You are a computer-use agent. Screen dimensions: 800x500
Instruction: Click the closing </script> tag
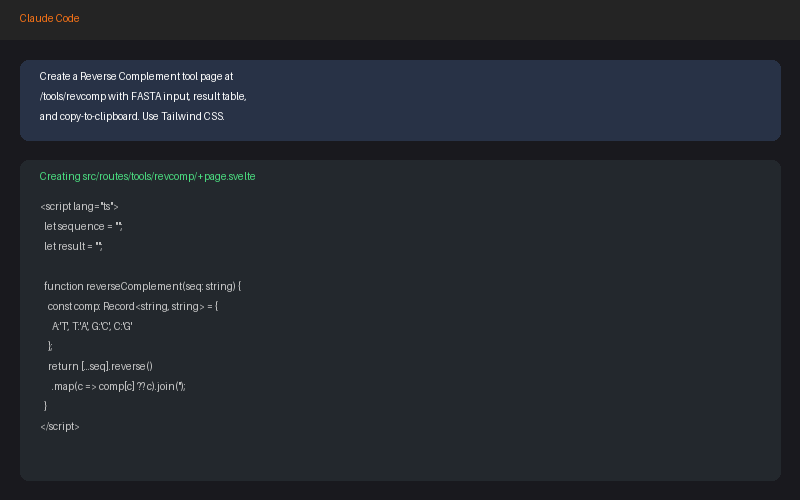[x=60, y=426]
